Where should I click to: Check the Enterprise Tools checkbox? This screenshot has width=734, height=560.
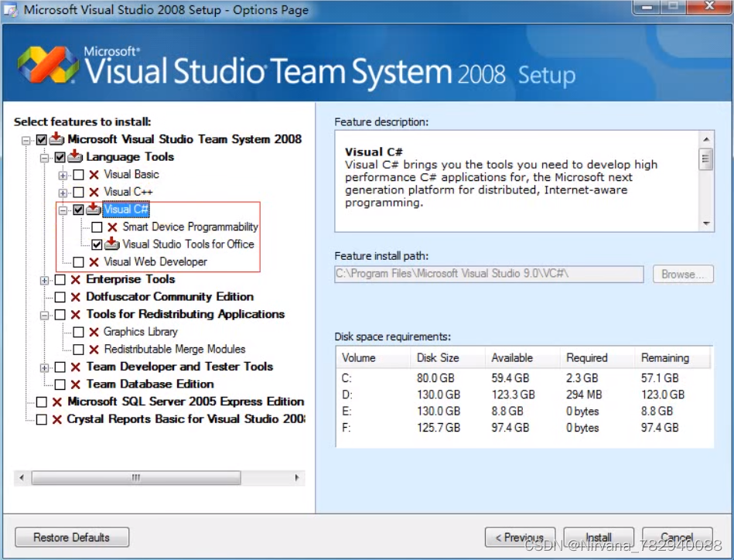[60, 279]
